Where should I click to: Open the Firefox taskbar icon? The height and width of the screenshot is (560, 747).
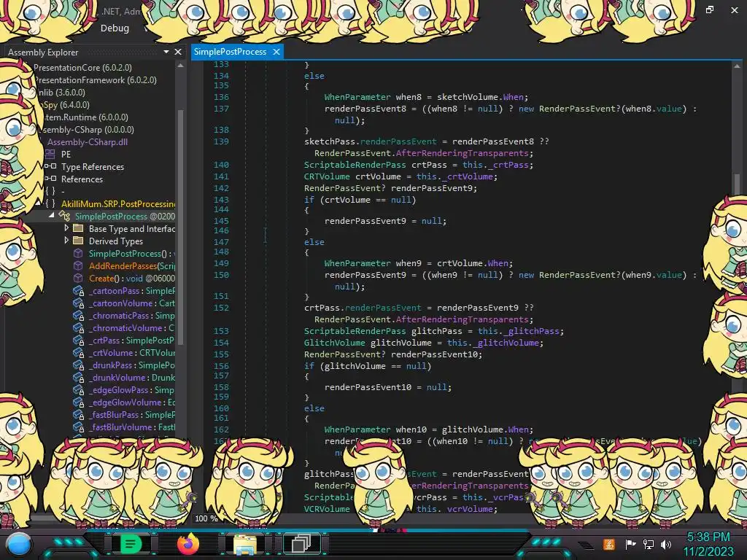188,543
